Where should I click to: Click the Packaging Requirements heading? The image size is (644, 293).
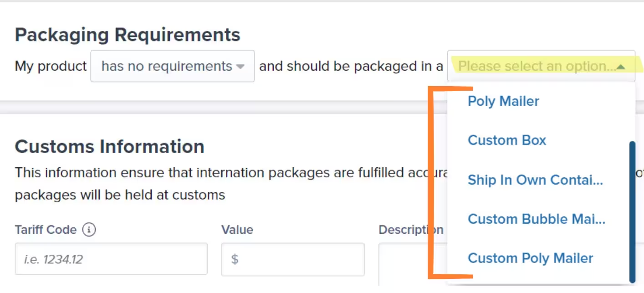coord(128,34)
